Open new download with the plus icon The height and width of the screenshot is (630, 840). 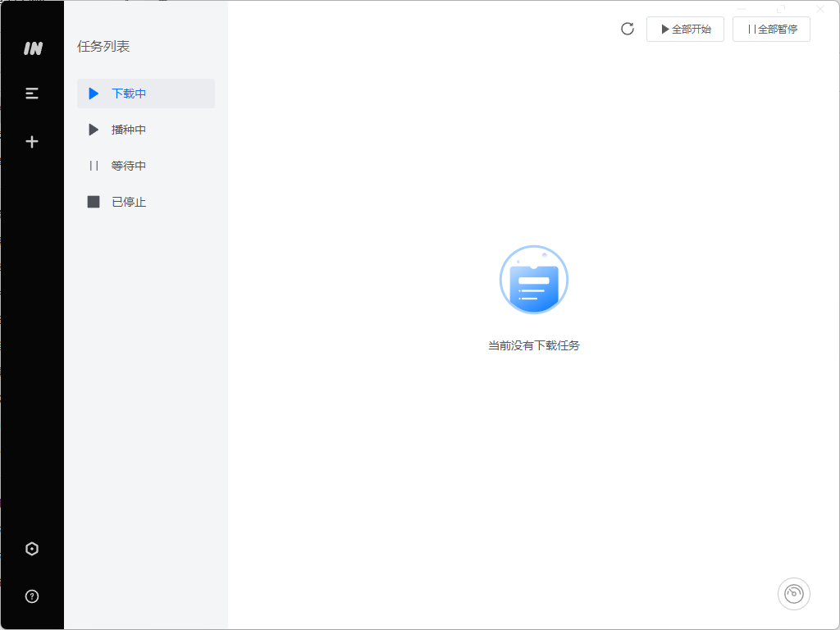(x=32, y=140)
